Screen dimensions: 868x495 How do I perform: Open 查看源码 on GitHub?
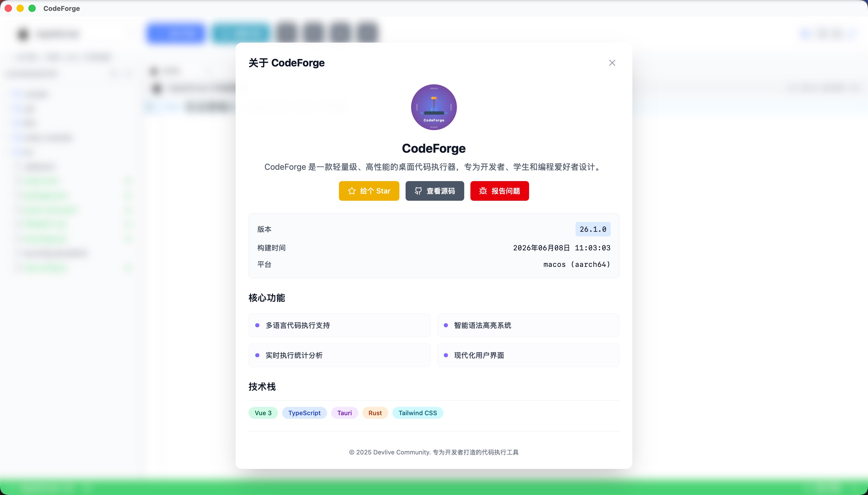coord(434,191)
